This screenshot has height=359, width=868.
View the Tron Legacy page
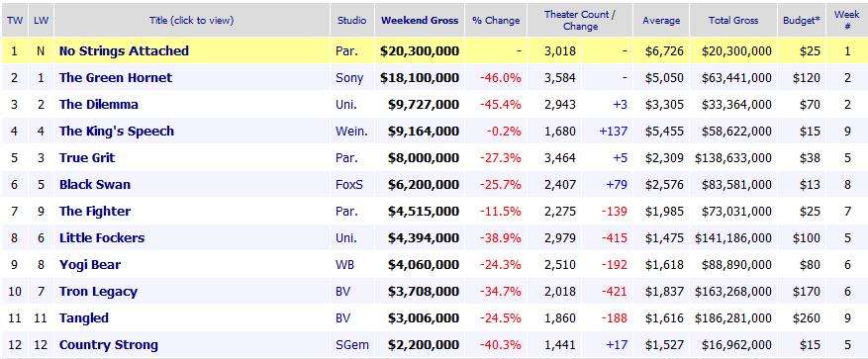click(98, 292)
